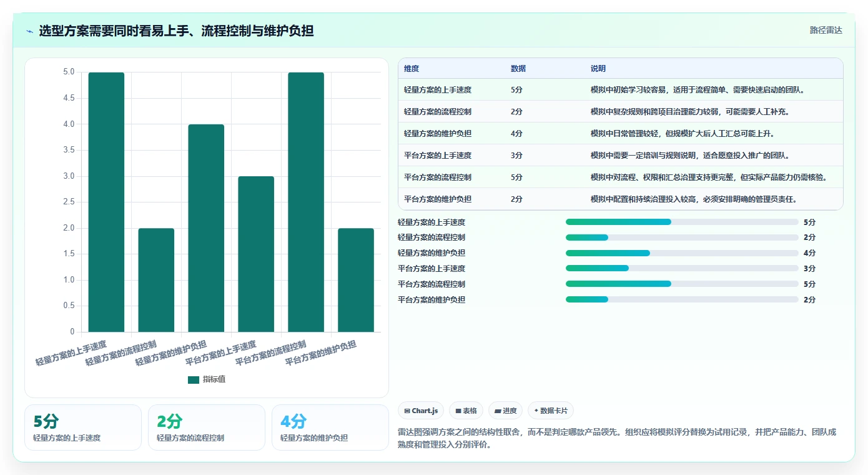Viewport: 868px width, 475px height.
Task: Click the 维度 column header in the table
Action: click(412, 69)
